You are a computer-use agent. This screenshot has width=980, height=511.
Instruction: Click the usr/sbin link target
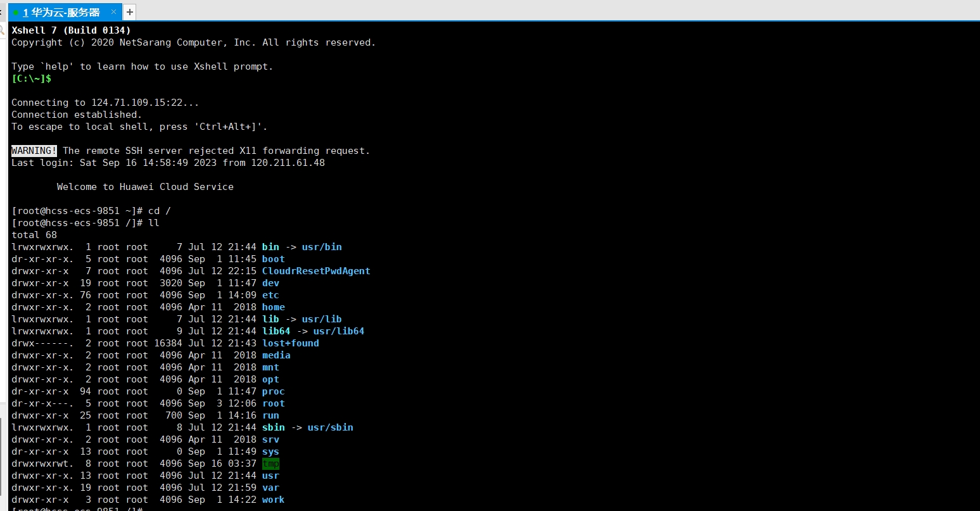click(331, 427)
